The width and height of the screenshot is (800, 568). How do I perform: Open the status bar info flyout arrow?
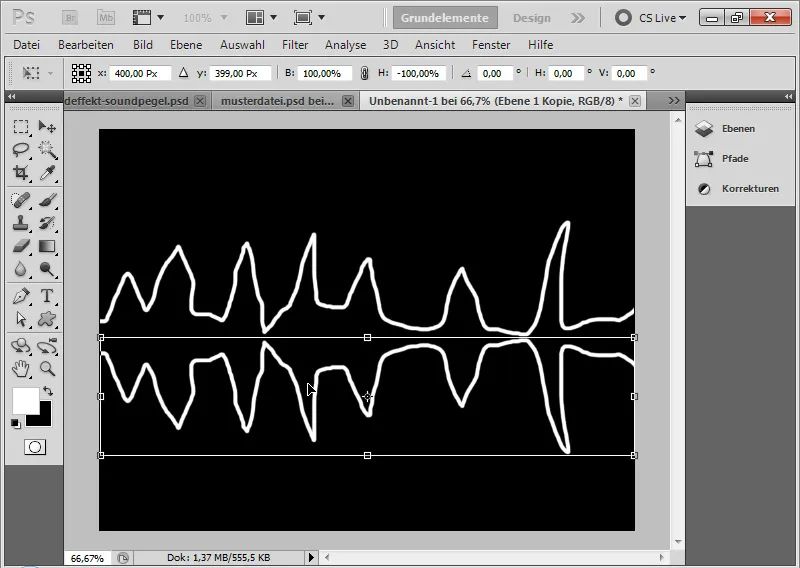coord(311,557)
